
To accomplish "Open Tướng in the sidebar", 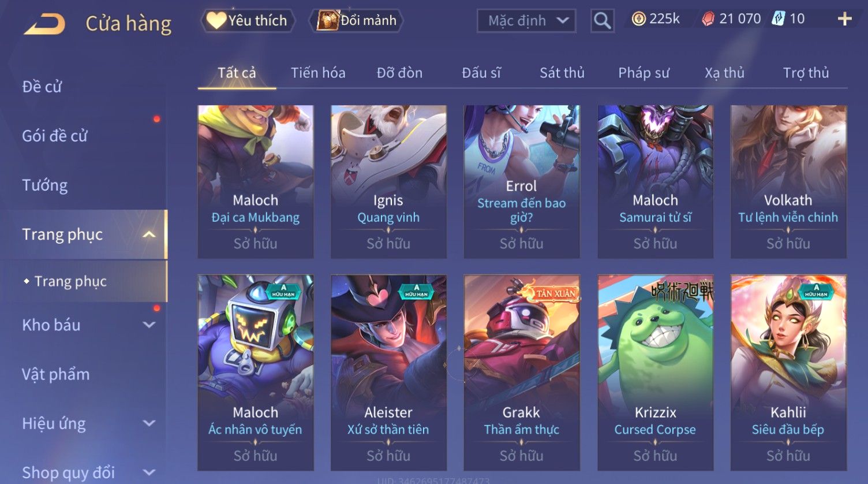I will [45, 185].
